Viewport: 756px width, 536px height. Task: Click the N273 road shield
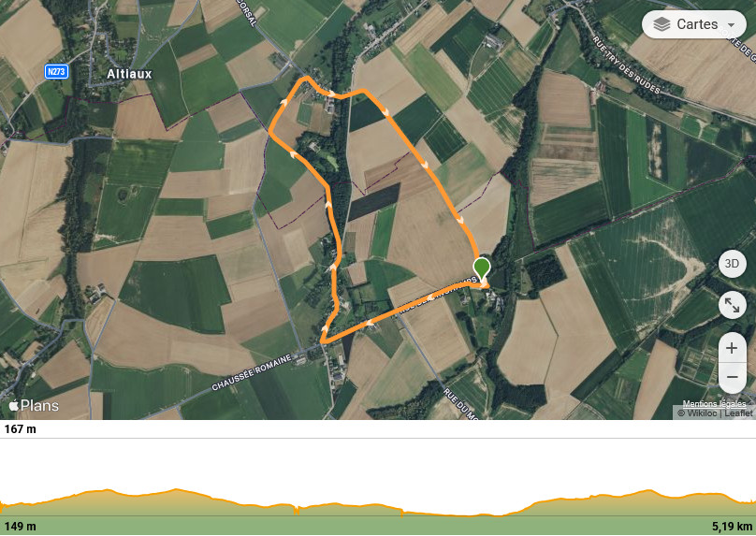coord(56,72)
